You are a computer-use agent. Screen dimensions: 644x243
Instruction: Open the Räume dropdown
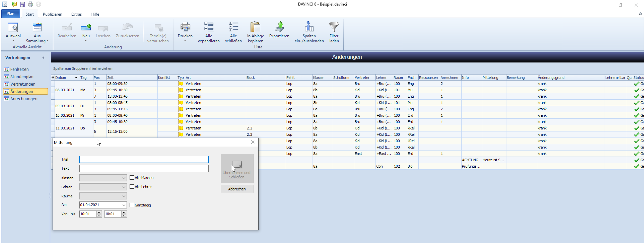[124, 196]
